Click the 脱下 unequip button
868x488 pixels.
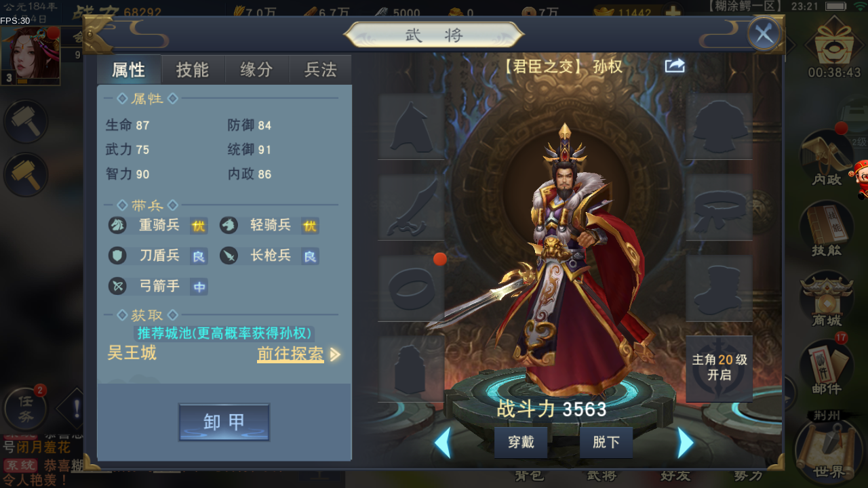point(606,443)
